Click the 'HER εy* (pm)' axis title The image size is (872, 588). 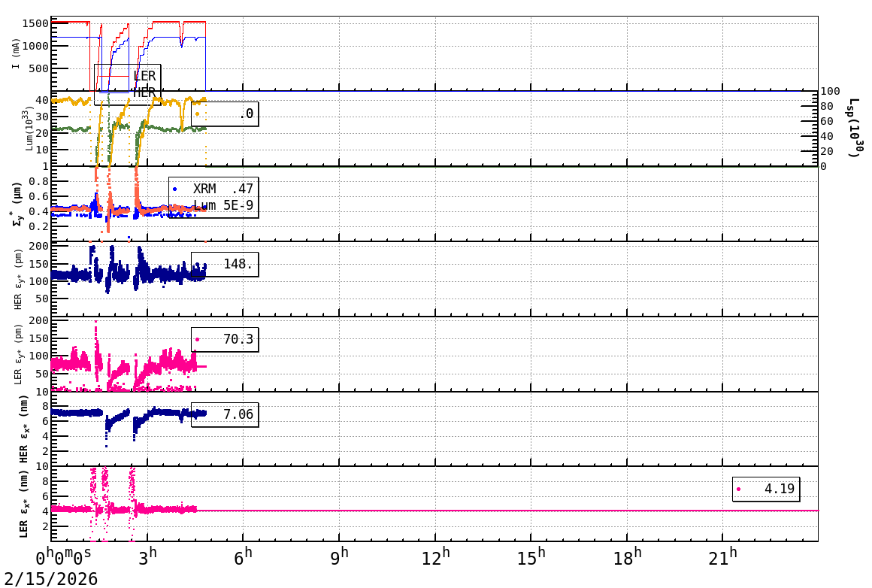point(17,279)
